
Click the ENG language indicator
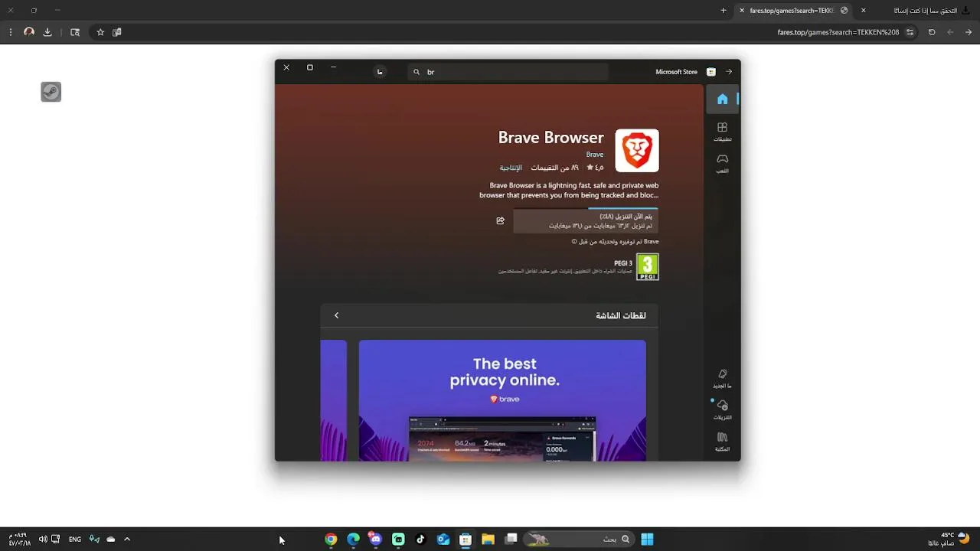coord(75,539)
